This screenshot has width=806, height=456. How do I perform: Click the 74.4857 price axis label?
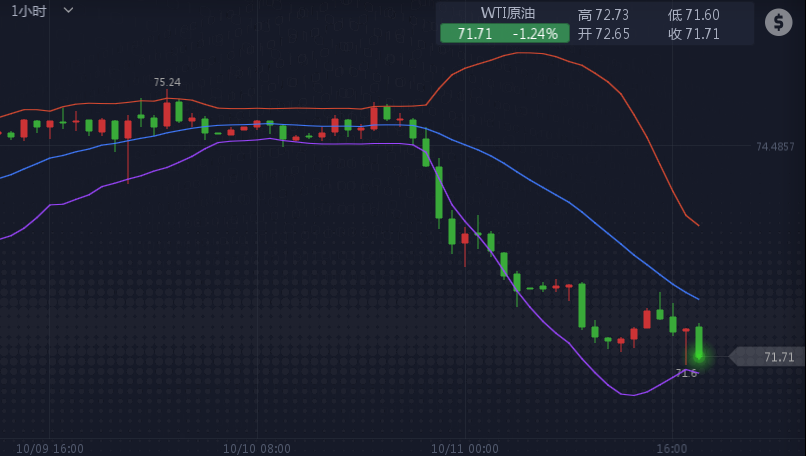(775, 147)
